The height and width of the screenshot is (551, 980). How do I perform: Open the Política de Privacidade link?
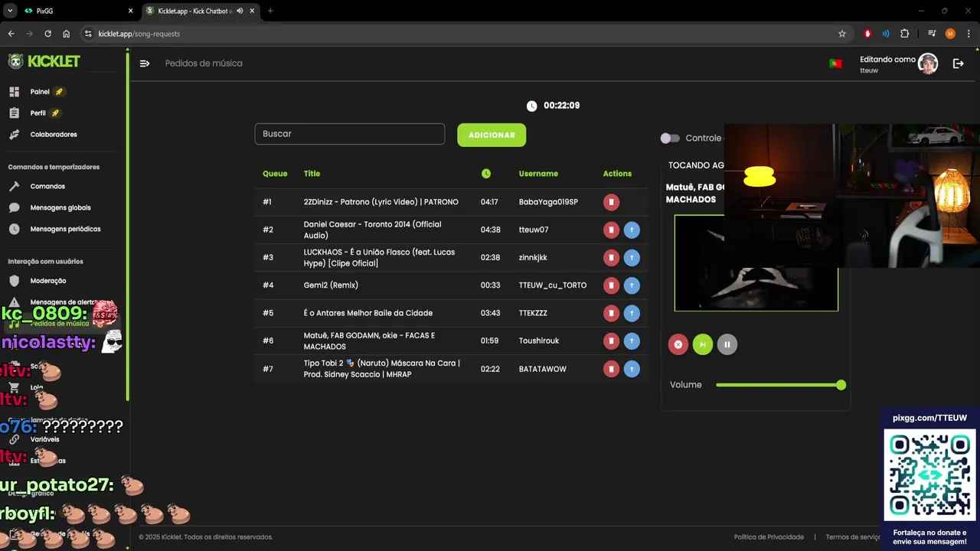(x=769, y=537)
